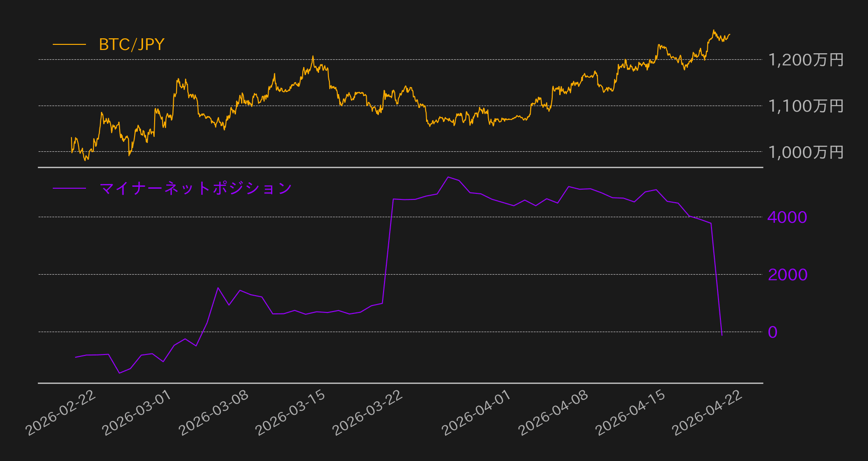Choose the 2026-03-22 date label

coord(368,413)
